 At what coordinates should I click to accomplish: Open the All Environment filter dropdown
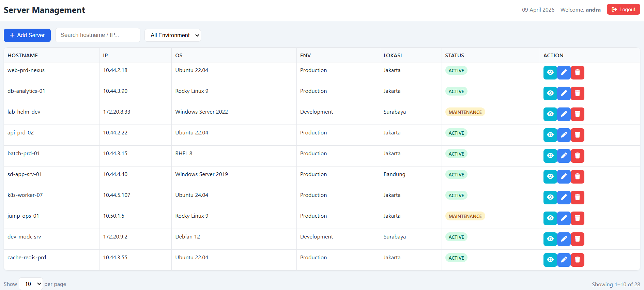tap(173, 35)
